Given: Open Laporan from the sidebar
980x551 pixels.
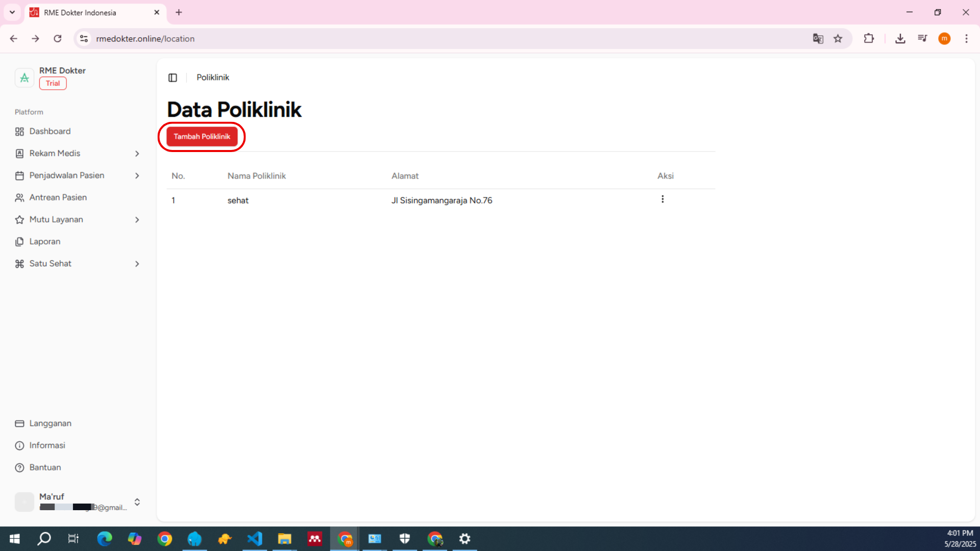Looking at the screenshot, I should click(45, 242).
